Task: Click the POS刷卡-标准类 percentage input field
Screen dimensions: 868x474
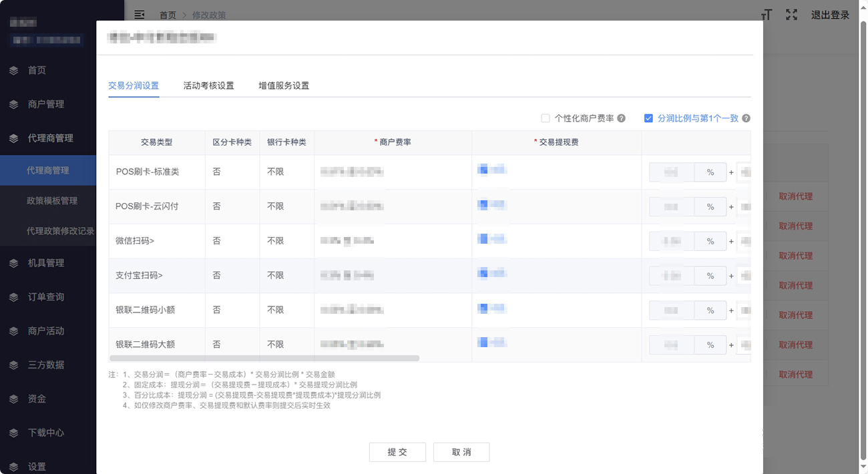Action: pos(671,172)
